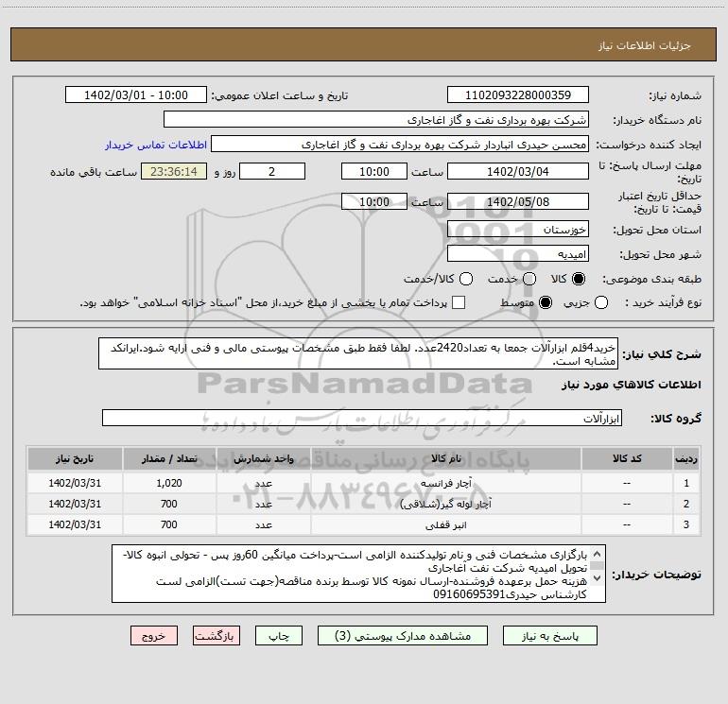Click the delivery province field 'خوزستان'

(x=518, y=229)
